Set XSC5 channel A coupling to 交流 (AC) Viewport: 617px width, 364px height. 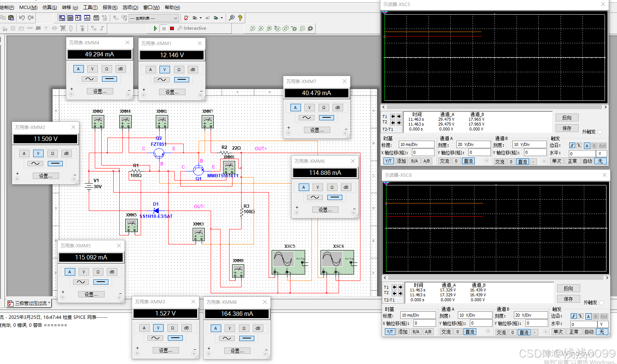tap(445, 161)
